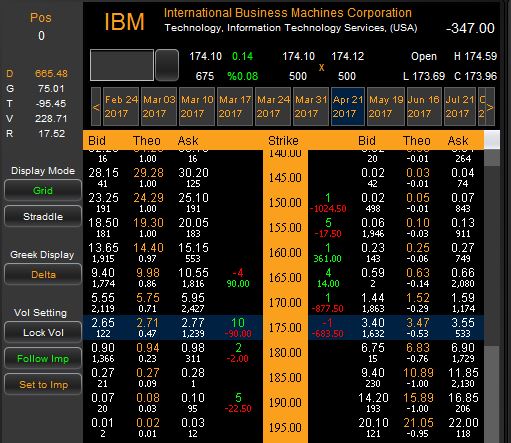Select the Mar 24 2017 expiration tab

(x=273, y=107)
